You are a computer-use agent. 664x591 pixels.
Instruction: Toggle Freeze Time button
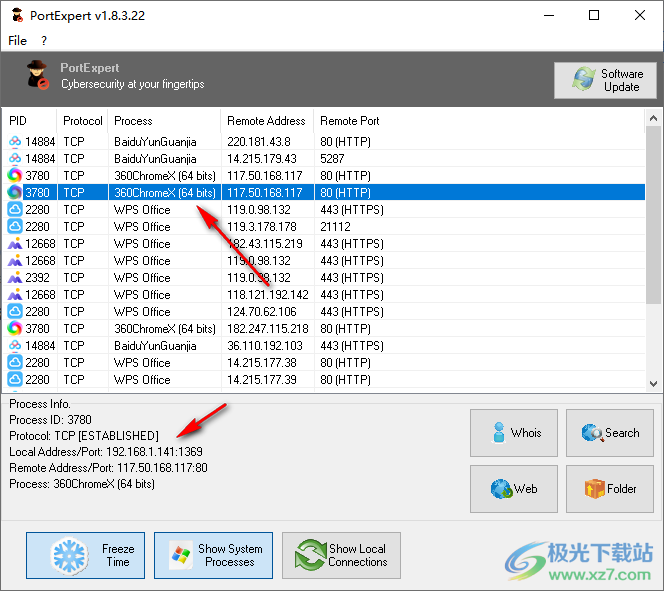(x=86, y=555)
